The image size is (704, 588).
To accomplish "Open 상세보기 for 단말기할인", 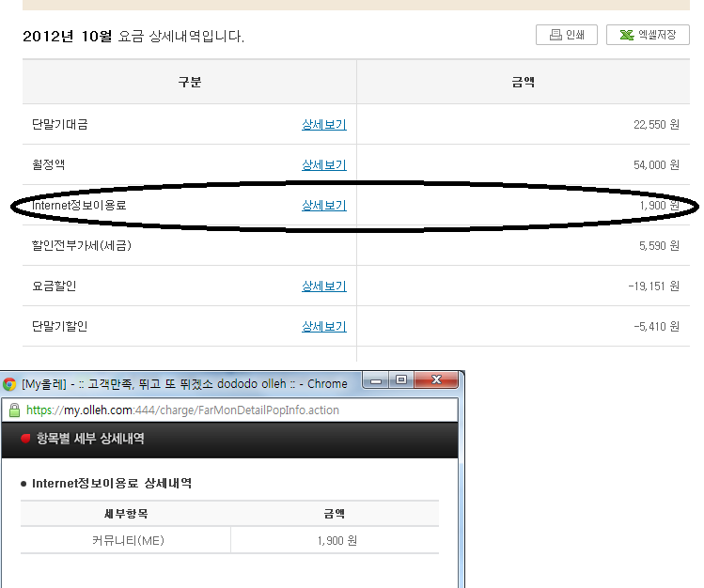I will tap(323, 326).
